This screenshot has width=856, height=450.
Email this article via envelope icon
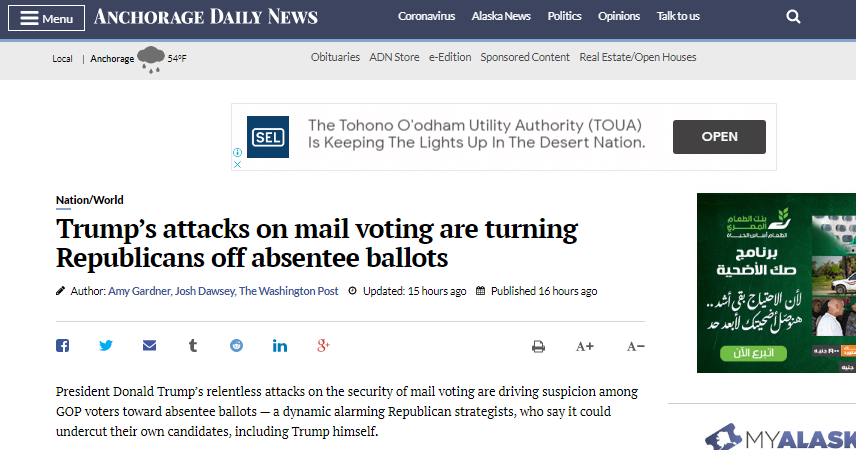(x=150, y=346)
